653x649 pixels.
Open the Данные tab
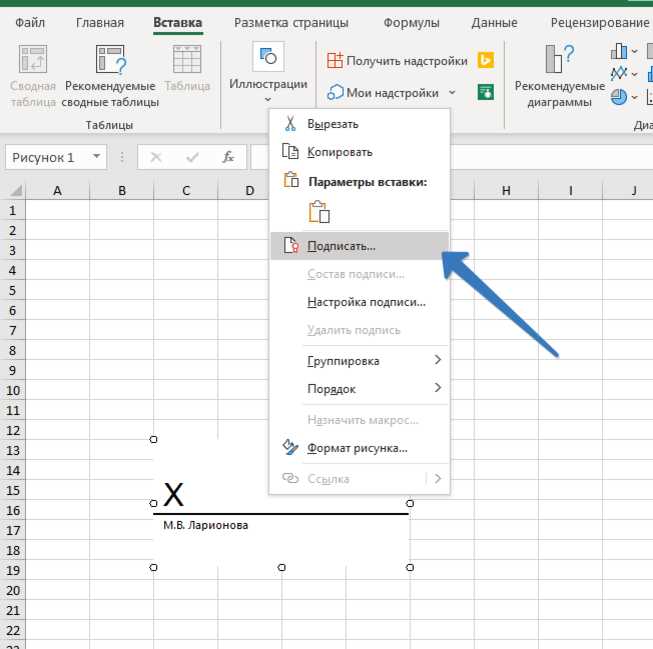494,22
